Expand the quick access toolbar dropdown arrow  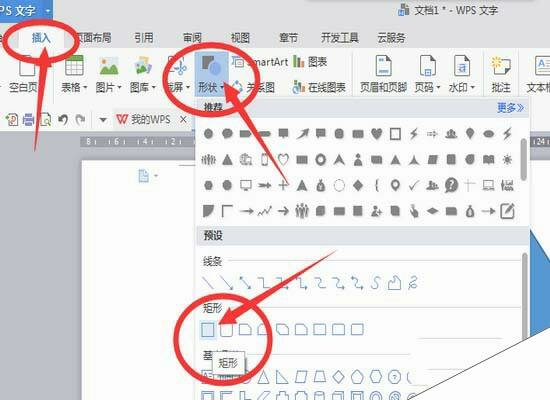pyautogui.click(x=103, y=120)
